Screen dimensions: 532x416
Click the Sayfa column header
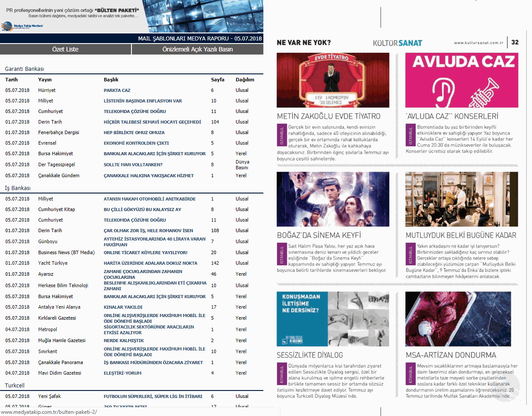click(218, 80)
